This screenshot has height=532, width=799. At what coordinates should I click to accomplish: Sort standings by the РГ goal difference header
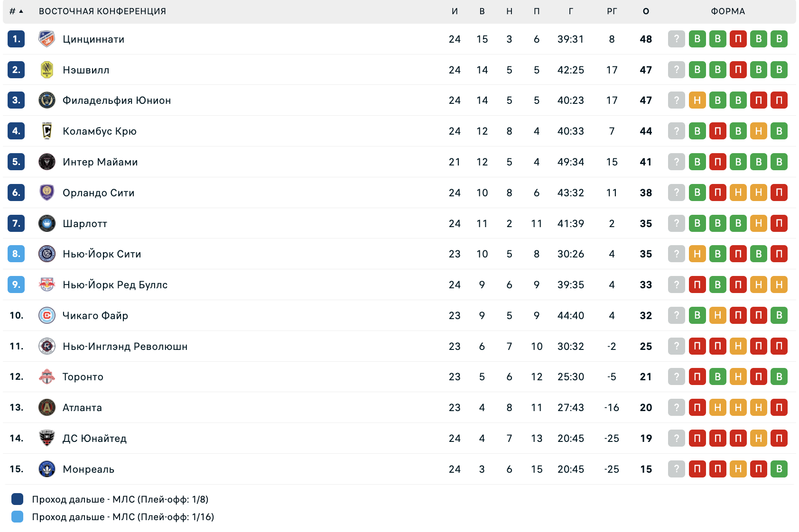[612, 11]
